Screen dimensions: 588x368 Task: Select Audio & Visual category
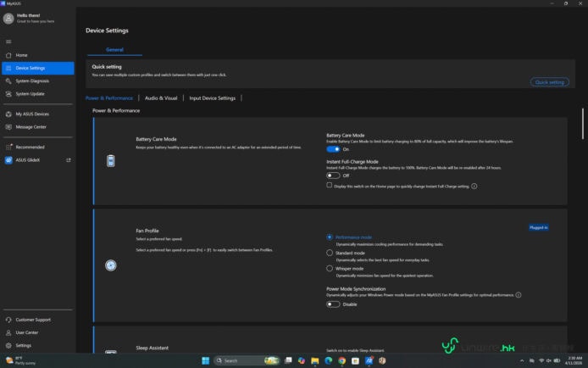tap(161, 98)
